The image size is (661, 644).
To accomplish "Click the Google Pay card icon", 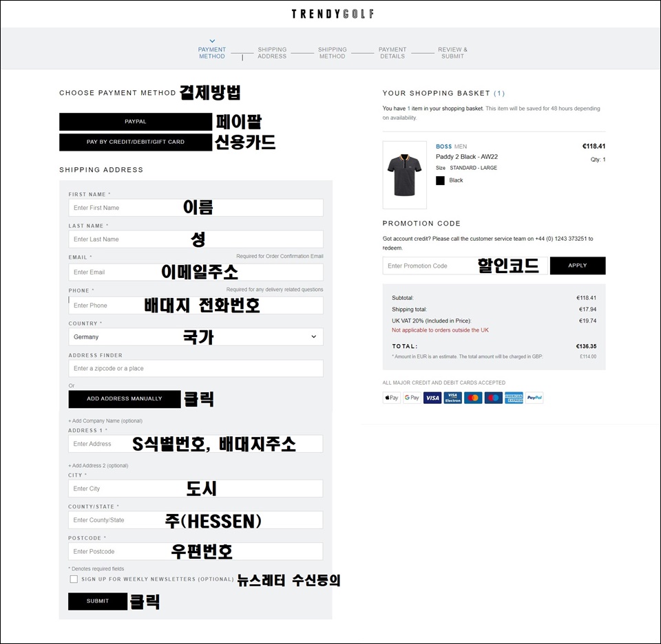I will pyautogui.click(x=412, y=398).
